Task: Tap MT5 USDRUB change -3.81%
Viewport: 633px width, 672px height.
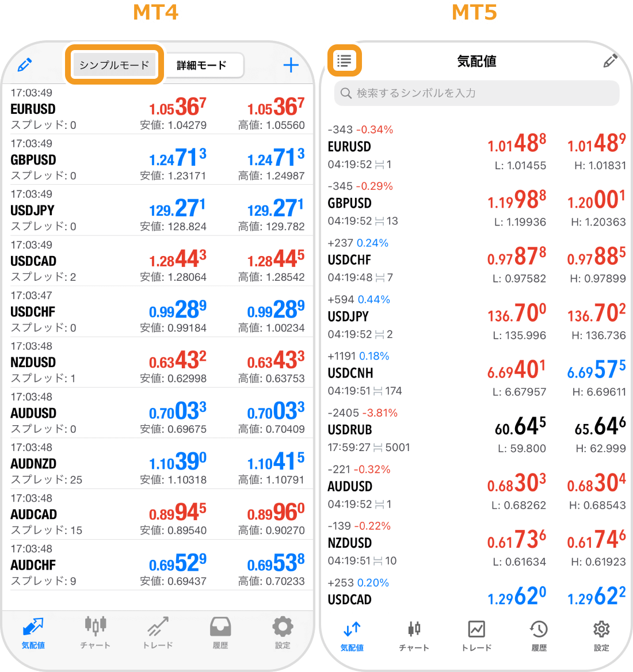Action: pos(380,413)
